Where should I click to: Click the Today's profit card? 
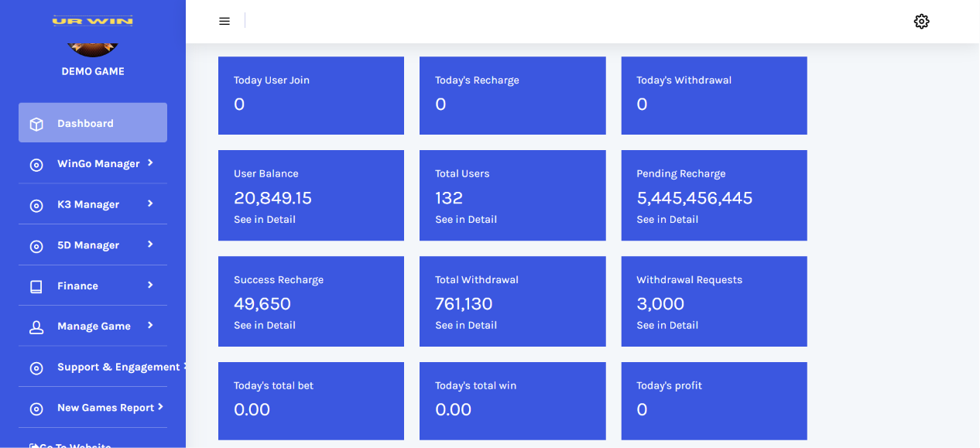click(714, 401)
